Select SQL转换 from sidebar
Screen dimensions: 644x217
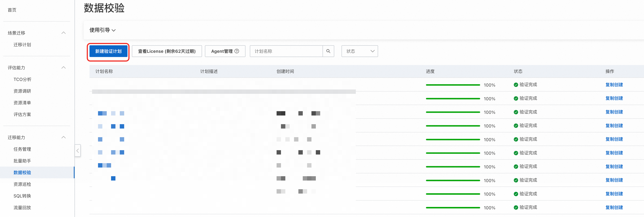coord(22,196)
